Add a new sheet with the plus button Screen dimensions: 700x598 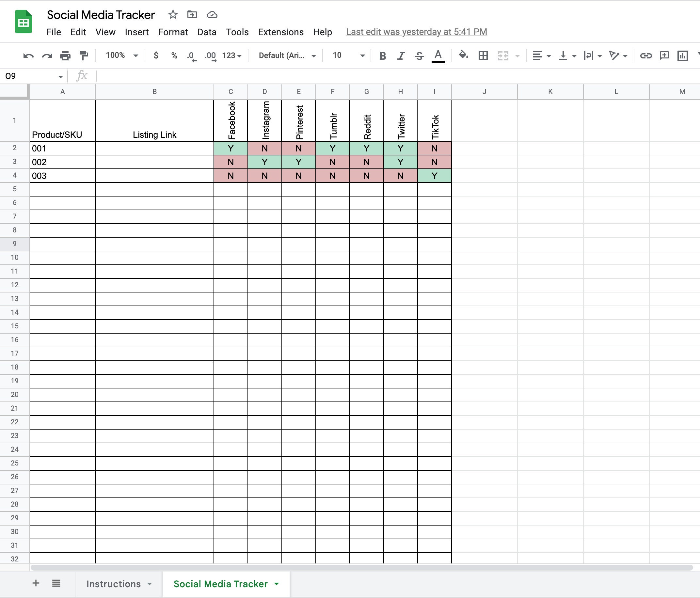click(36, 583)
